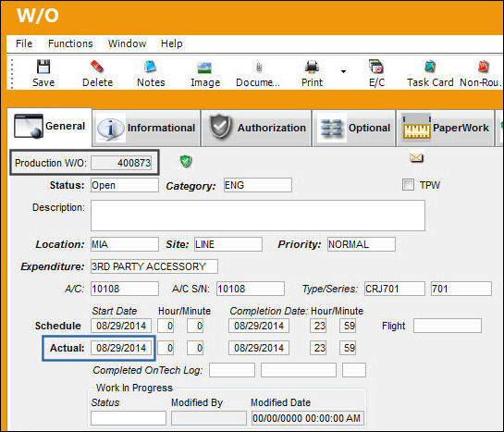
Task: Open the File menu
Action: (x=24, y=43)
